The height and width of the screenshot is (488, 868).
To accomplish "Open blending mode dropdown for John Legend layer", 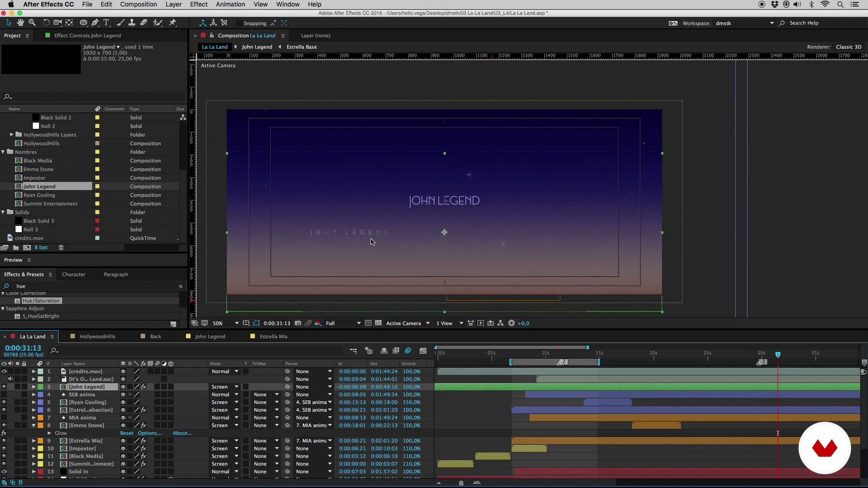I will tap(224, 387).
